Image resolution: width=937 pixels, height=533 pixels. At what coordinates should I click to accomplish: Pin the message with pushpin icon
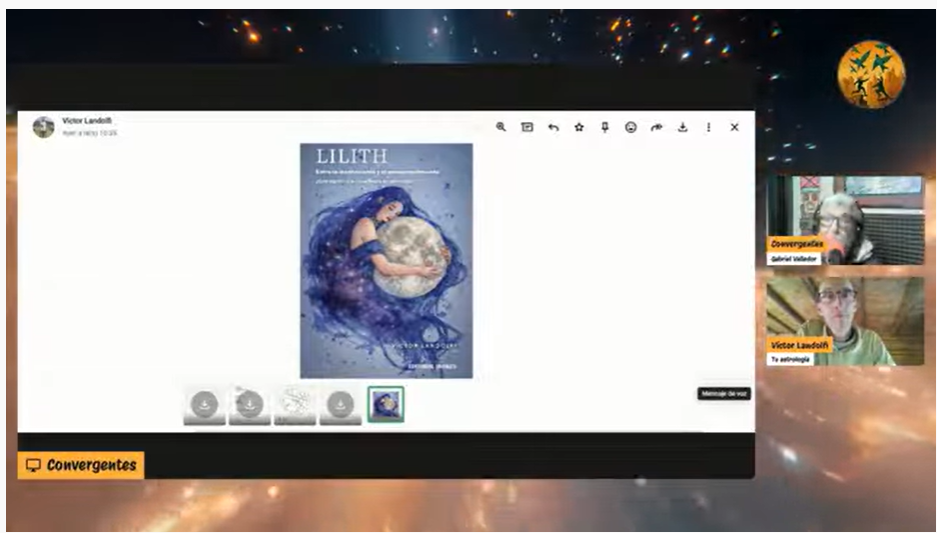point(605,127)
